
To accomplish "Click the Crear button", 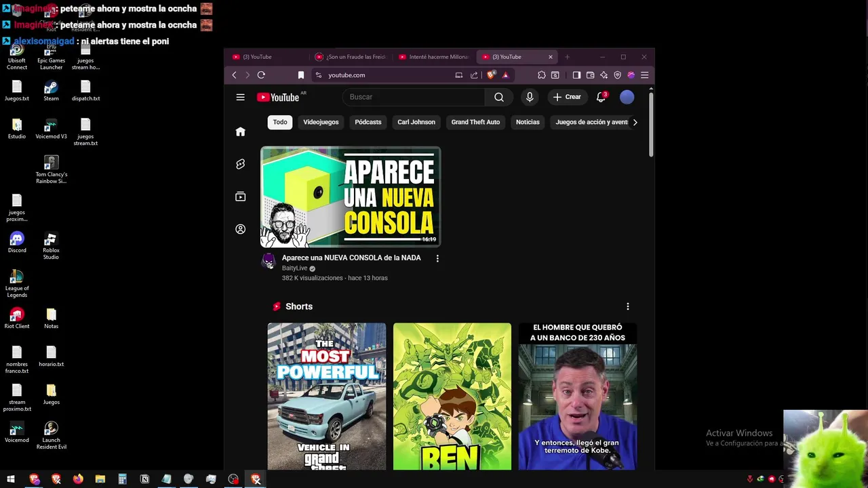I will tap(567, 97).
